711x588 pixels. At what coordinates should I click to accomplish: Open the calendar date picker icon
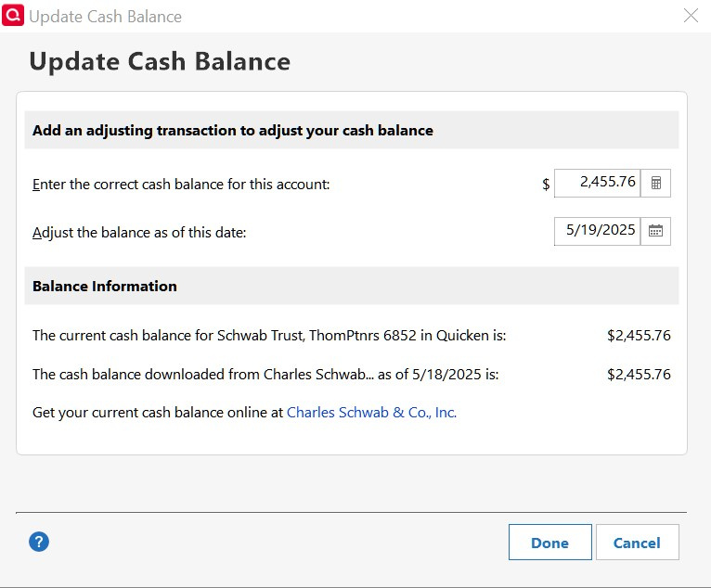point(655,231)
